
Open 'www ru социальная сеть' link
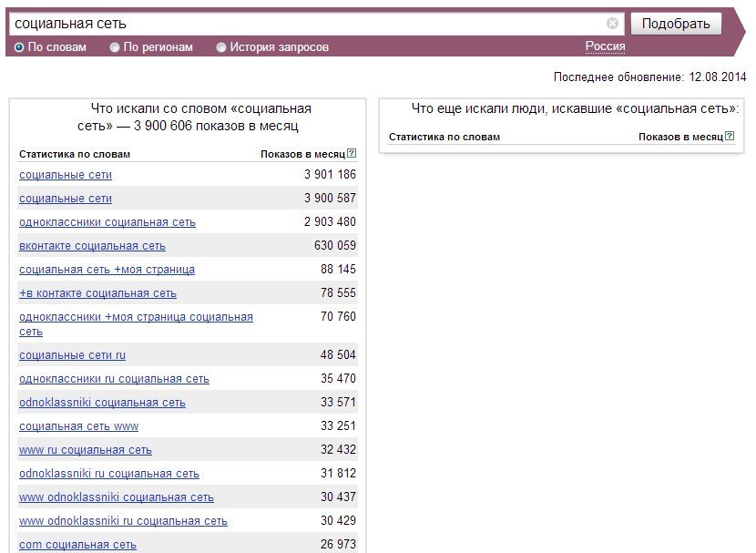click(x=86, y=450)
